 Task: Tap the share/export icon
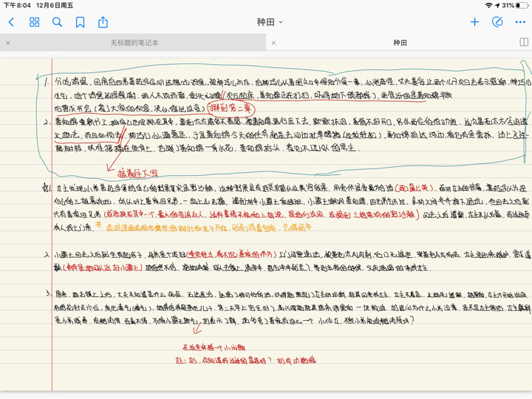click(x=103, y=22)
